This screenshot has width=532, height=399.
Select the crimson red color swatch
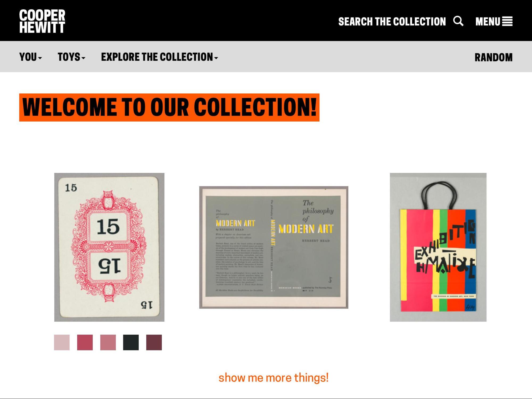point(85,342)
